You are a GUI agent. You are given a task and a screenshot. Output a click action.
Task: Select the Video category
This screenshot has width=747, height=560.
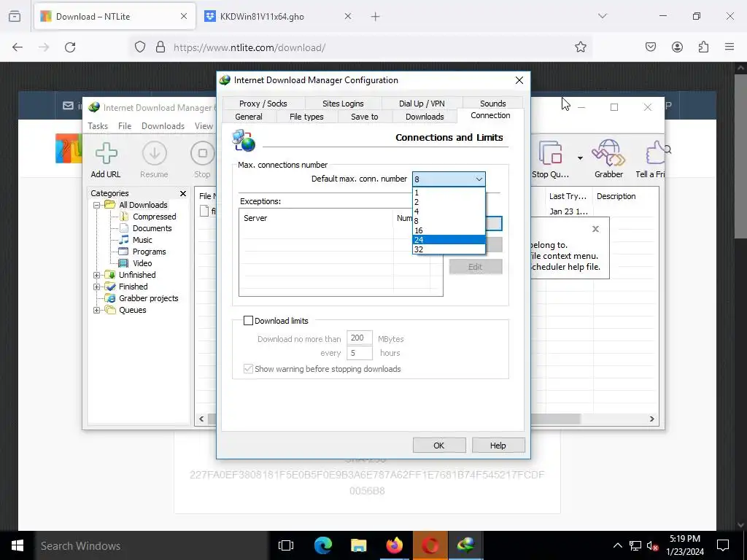(142, 263)
